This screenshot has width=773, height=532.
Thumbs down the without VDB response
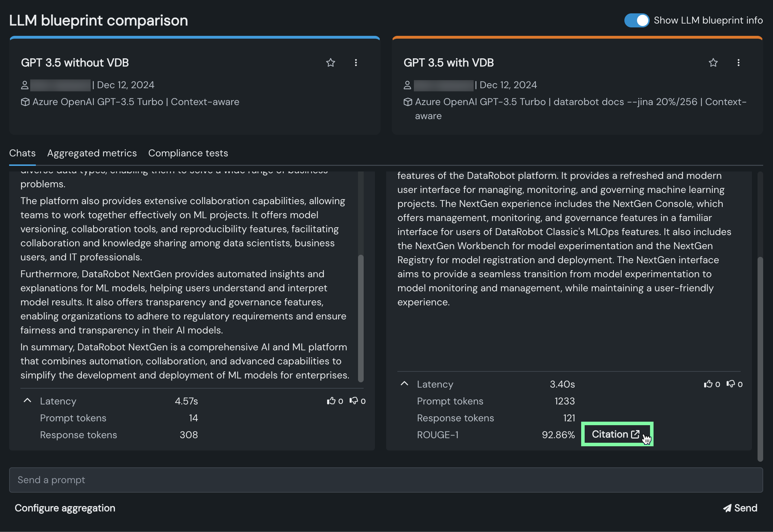[x=353, y=401]
